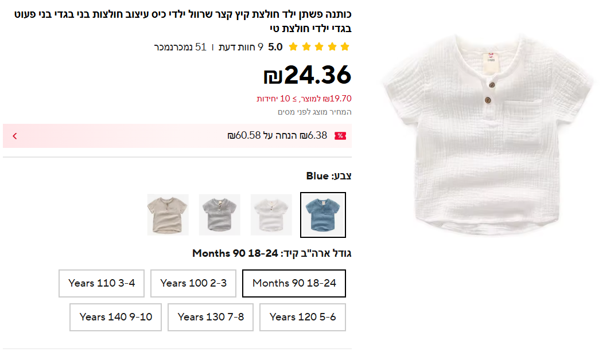Open the 9 reviews link

[241, 47]
